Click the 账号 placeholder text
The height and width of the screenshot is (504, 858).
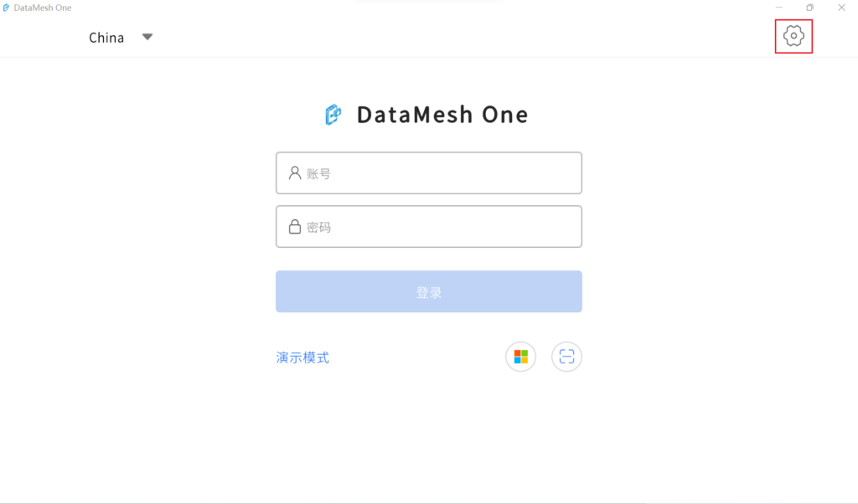click(318, 174)
